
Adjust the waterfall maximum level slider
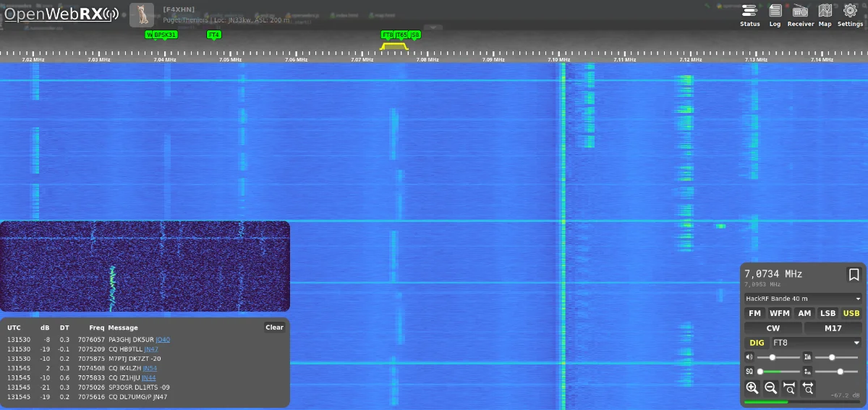(836, 371)
